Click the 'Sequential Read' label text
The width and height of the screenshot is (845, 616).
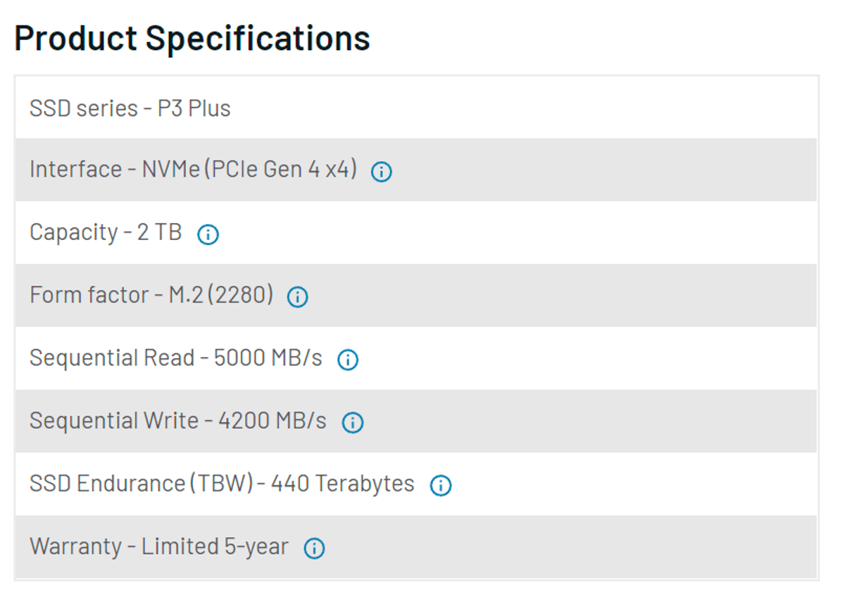point(111,358)
